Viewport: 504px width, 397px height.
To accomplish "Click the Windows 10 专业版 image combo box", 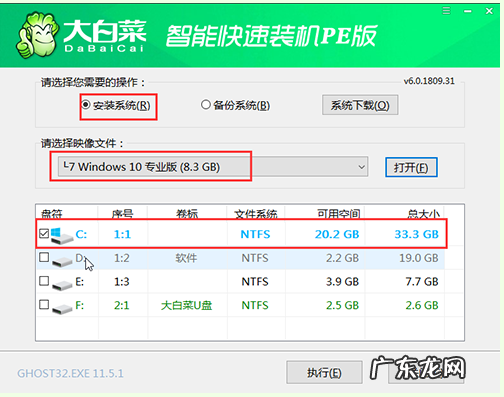I will 213,167.
